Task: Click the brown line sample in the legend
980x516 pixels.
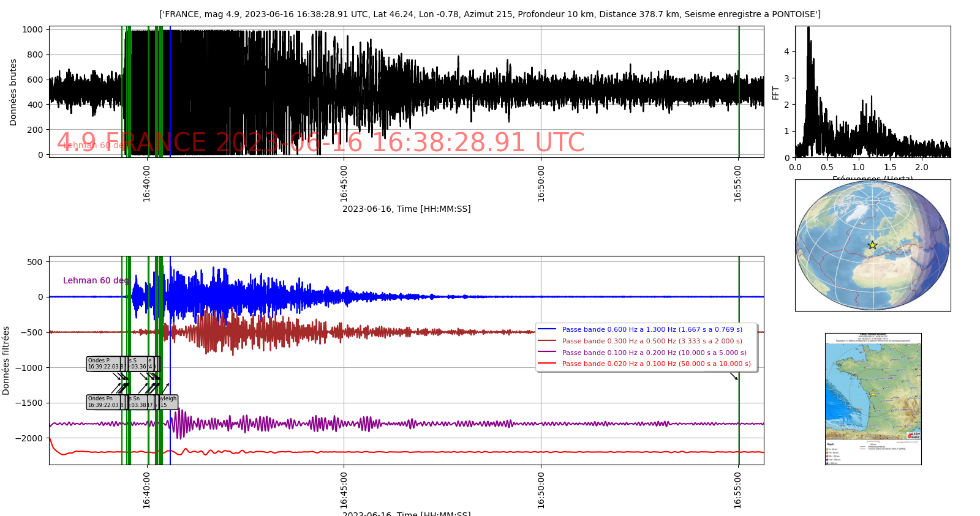Action: point(546,341)
